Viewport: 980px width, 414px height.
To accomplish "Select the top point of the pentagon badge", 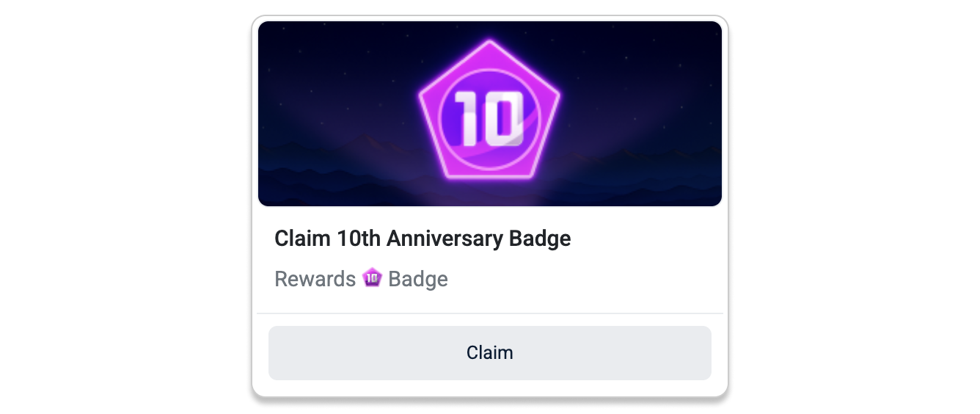I will [x=489, y=44].
